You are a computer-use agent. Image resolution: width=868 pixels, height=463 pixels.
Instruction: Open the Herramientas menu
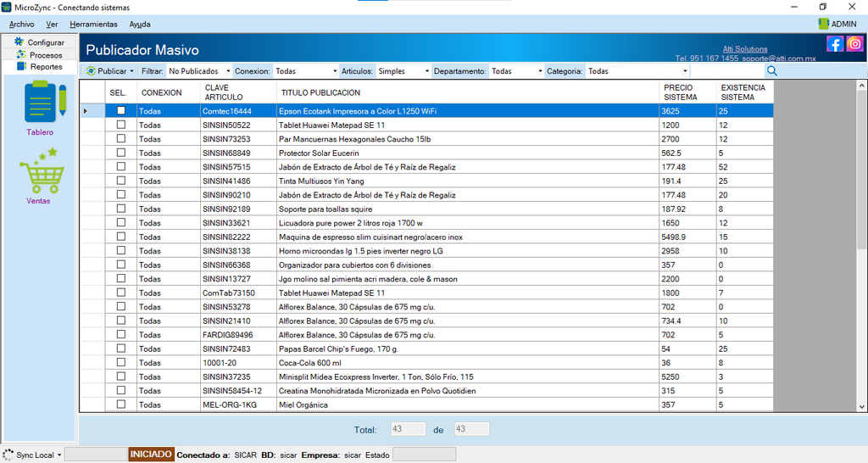click(93, 25)
